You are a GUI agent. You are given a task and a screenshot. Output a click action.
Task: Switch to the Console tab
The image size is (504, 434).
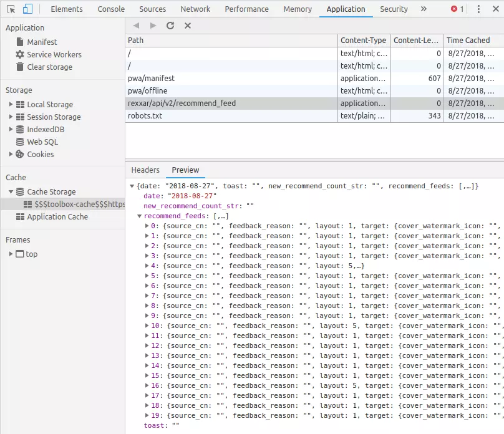click(x=111, y=9)
